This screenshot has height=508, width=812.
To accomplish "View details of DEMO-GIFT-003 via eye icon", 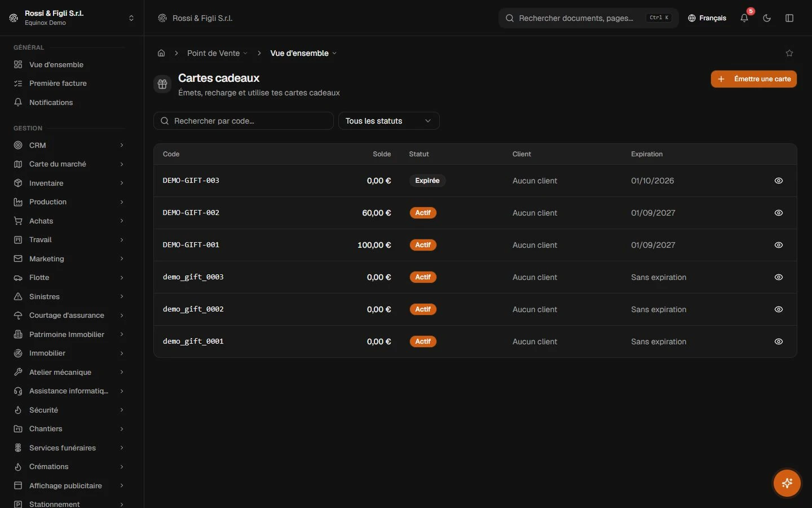I will (x=779, y=181).
